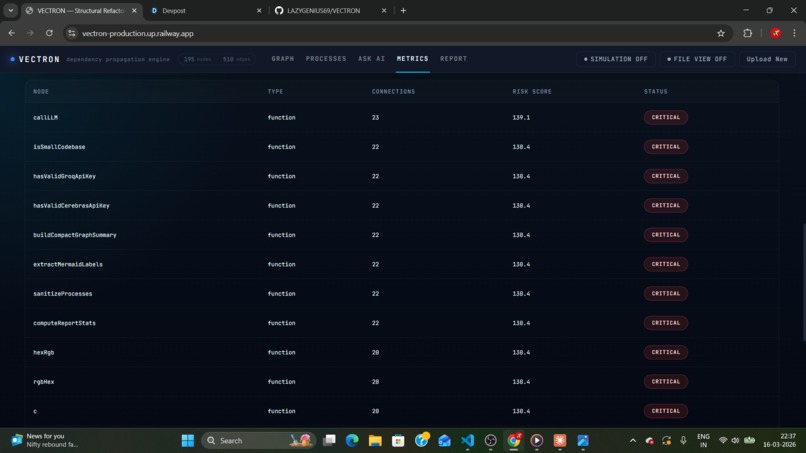This screenshot has width=806, height=453.
Task: Click the 139.1 risk score value
Action: pos(521,117)
